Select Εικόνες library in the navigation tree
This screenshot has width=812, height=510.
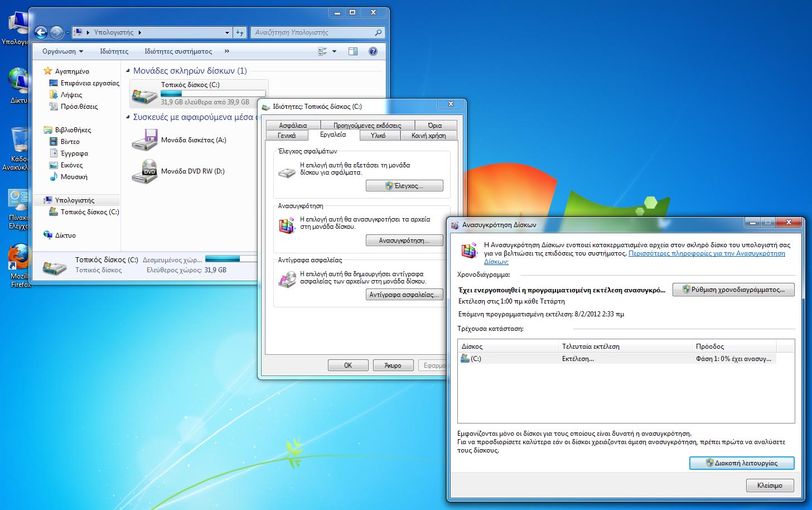pos(71,165)
